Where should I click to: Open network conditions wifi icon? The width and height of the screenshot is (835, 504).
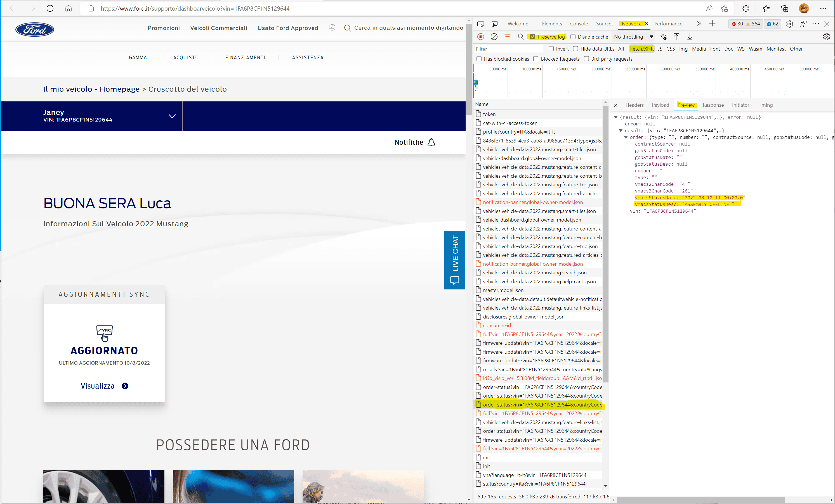click(x=663, y=37)
